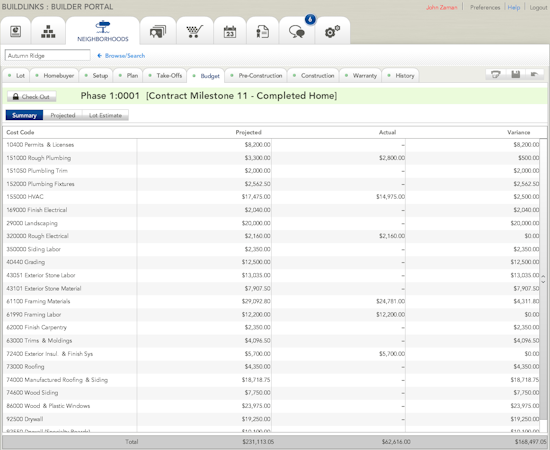Click the $14,975.00 HVAC actual value
Screen dimensions: 550x450
click(x=390, y=197)
